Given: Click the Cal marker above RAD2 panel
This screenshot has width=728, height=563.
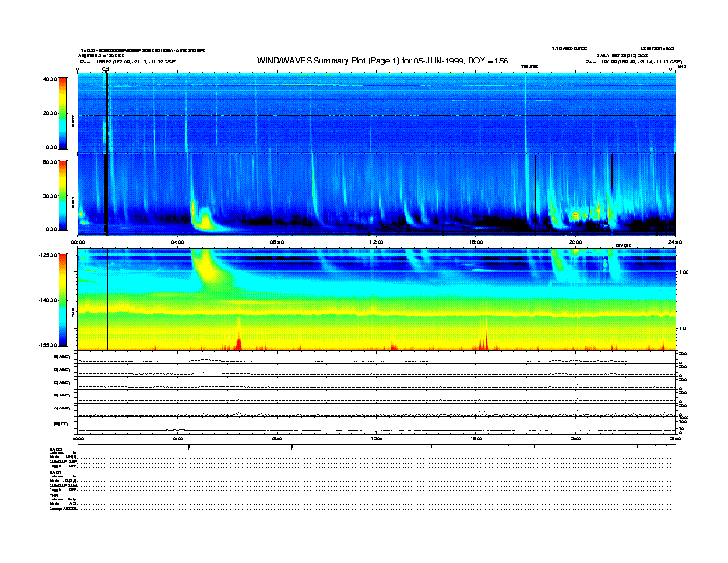Looking at the screenshot, I should pos(106,70).
